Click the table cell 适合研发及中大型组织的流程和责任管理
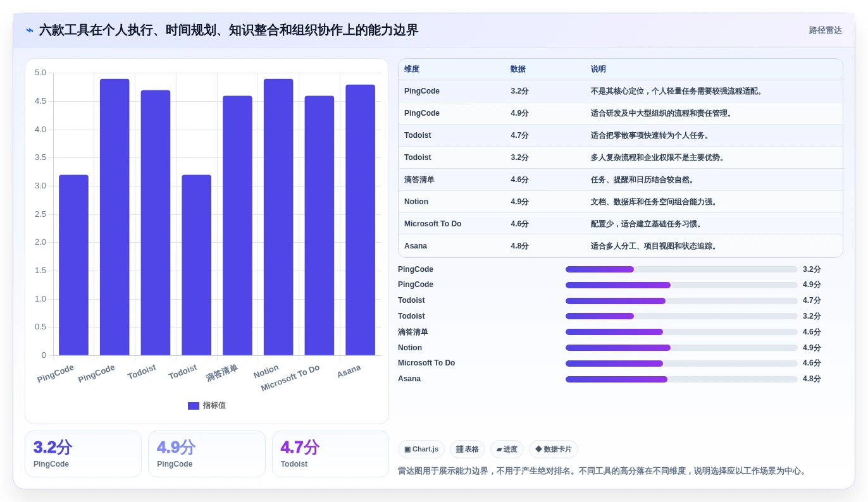The width and height of the screenshot is (868, 502). pos(662,114)
